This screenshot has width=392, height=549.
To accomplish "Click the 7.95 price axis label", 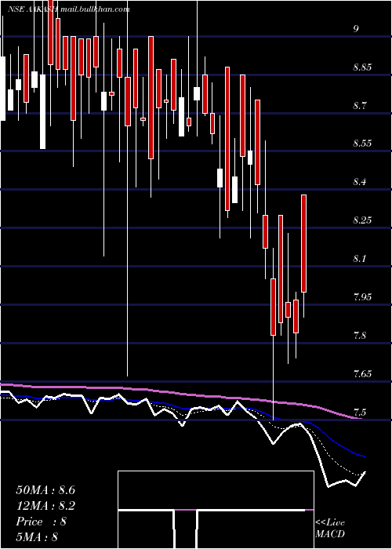I will [x=362, y=297].
